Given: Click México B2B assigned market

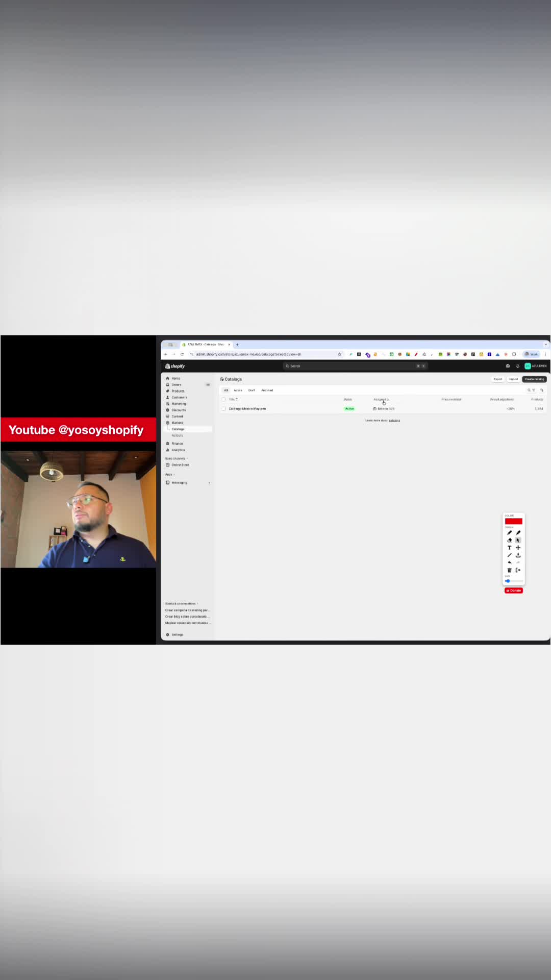Looking at the screenshot, I should pyautogui.click(x=384, y=409).
